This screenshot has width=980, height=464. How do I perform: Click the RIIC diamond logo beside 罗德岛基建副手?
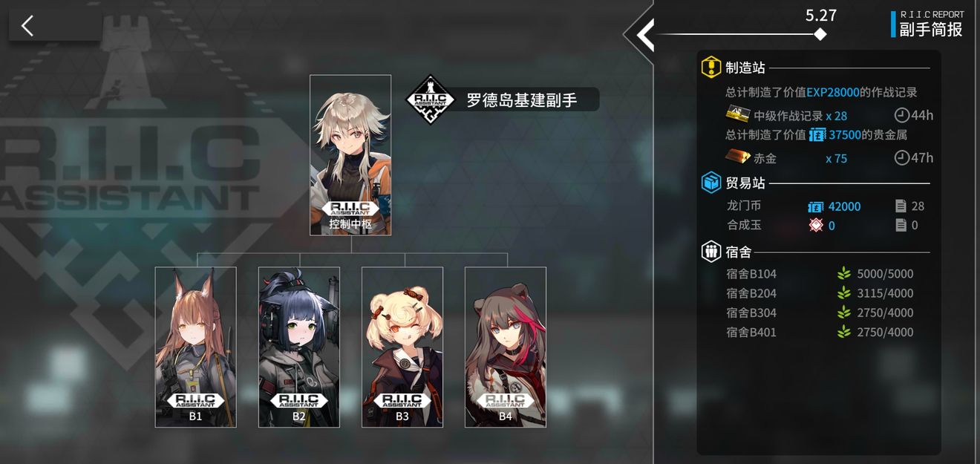tap(431, 99)
